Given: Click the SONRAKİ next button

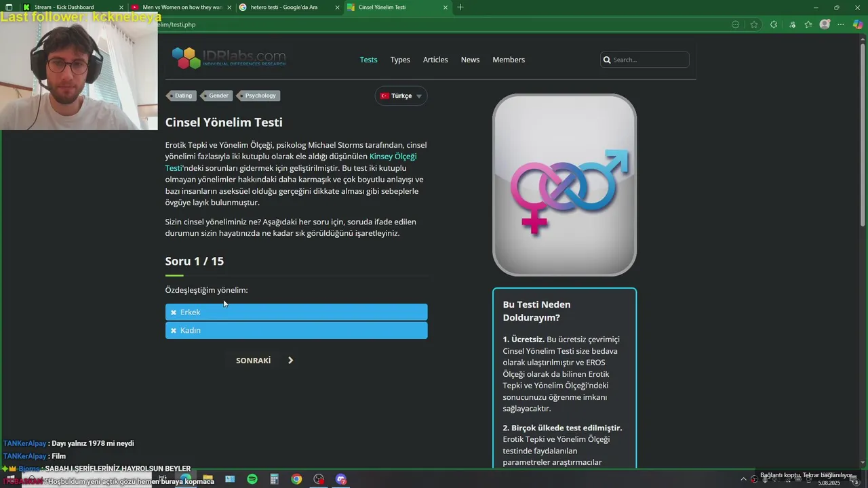Looking at the screenshot, I should [x=253, y=361].
